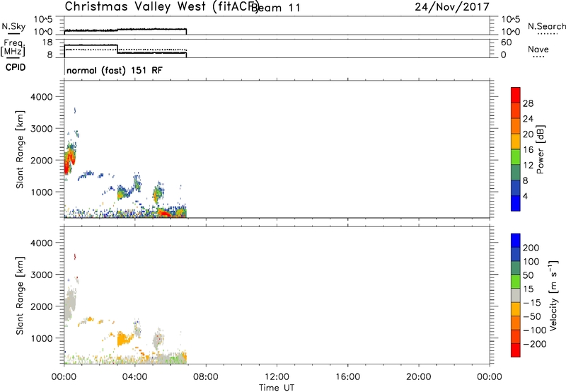The width and height of the screenshot is (566, 392).
Task: Click the '24' value on Power colorbar
Action: [528, 119]
